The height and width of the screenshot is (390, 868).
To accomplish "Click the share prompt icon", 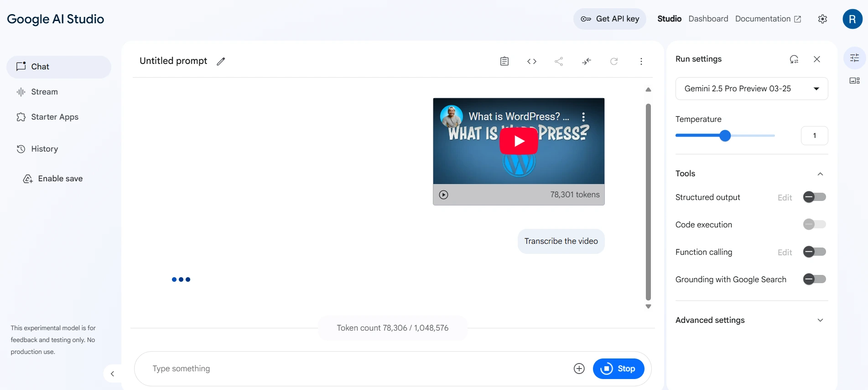I will [x=559, y=61].
